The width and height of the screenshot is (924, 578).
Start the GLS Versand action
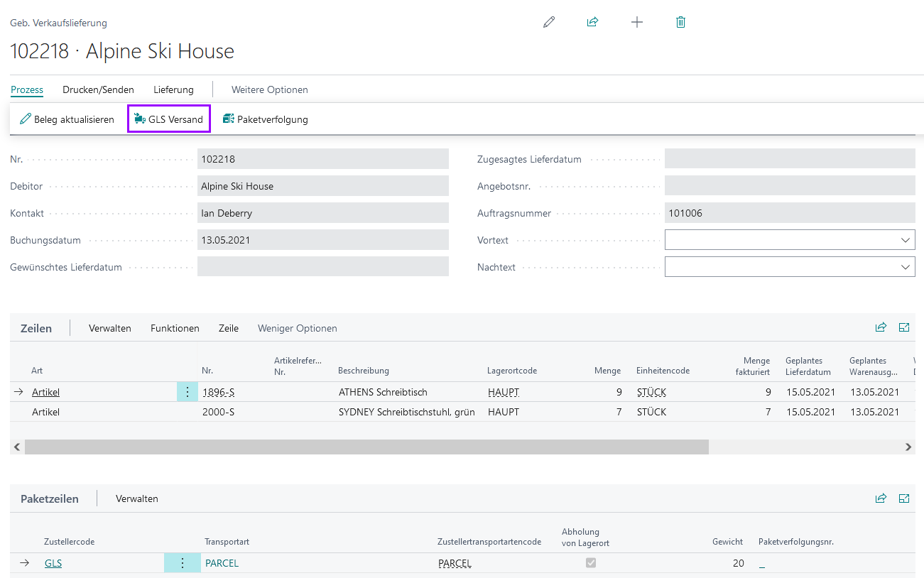click(x=169, y=119)
